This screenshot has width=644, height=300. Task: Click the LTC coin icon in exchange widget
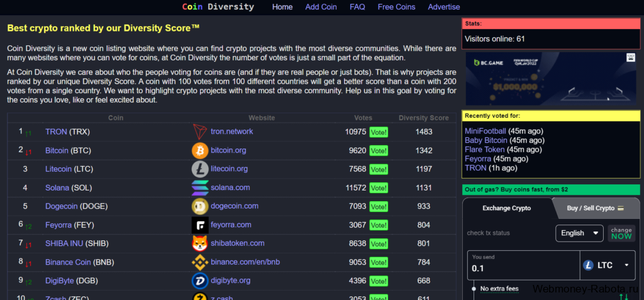pos(588,265)
